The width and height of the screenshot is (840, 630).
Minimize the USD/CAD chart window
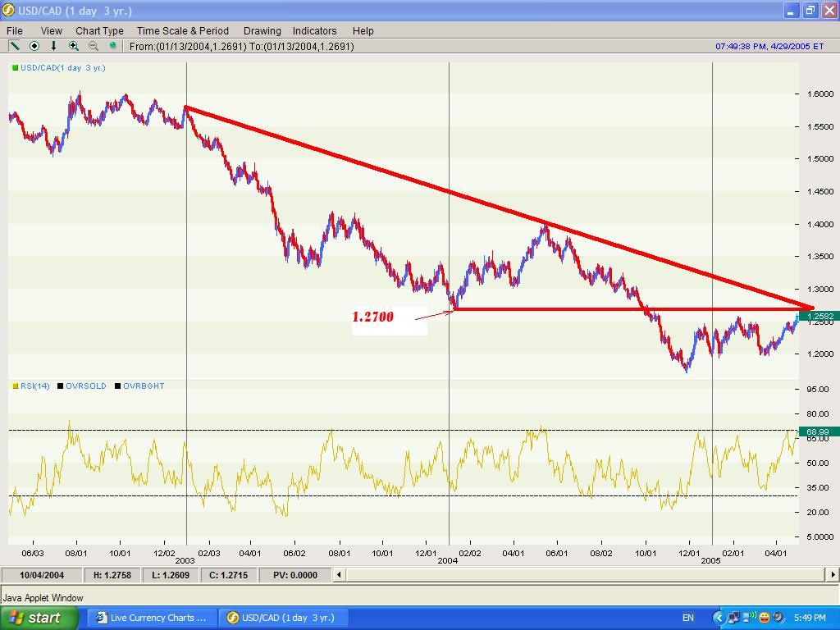click(792, 10)
